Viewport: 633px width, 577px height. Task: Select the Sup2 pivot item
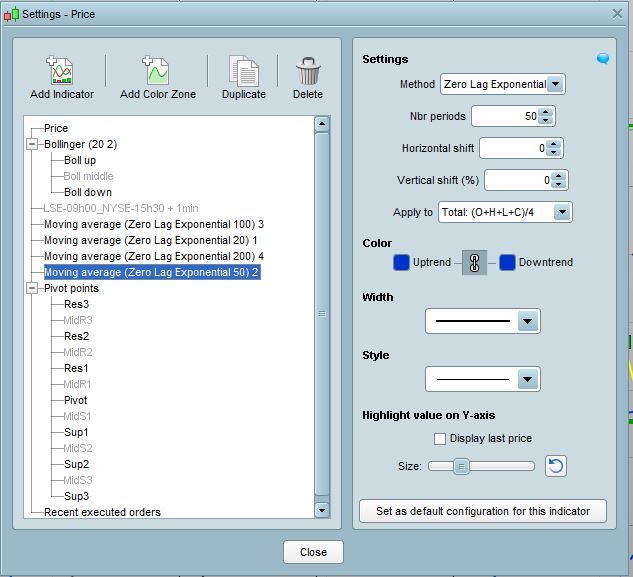(76, 464)
